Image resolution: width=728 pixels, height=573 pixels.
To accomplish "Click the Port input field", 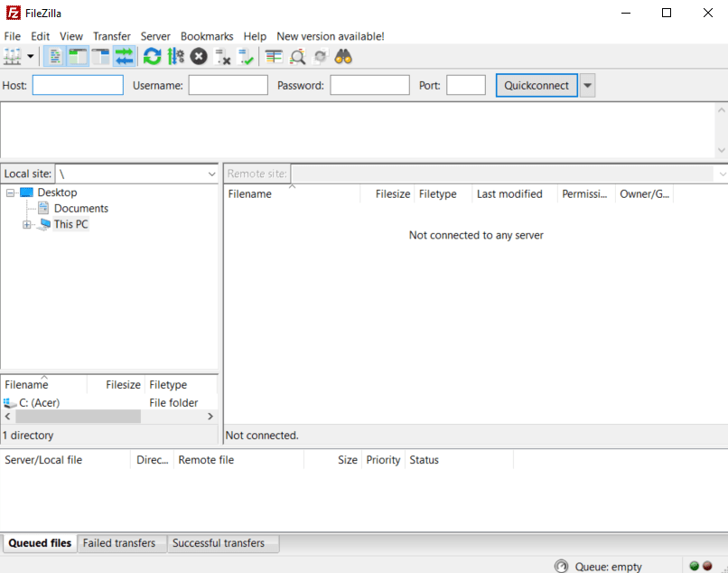I will point(466,85).
